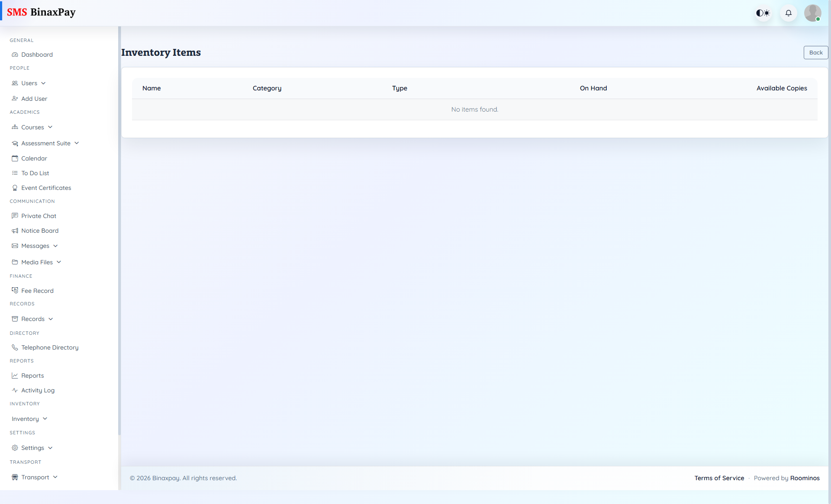Open the notifications bell
Image resolution: width=831 pixels, height=504 pixels.
(x=788, y=13)
